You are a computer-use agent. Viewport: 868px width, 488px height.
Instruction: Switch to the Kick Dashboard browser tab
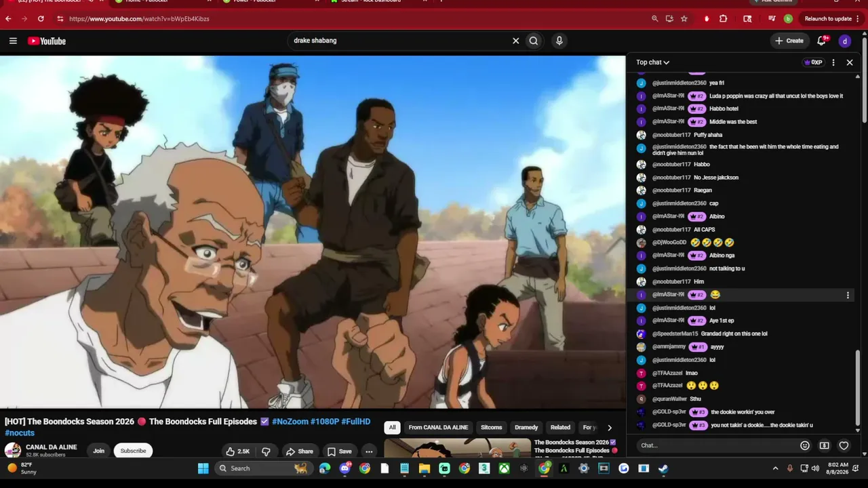[372, 2]
